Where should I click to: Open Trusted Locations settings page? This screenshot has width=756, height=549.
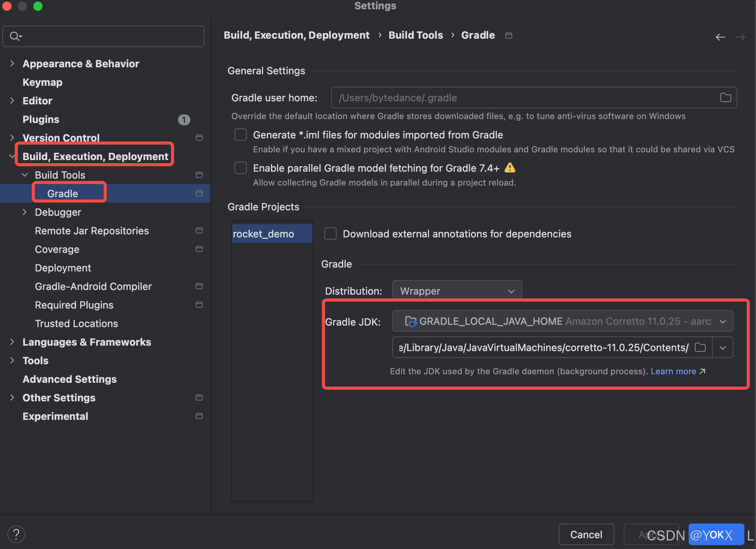(x=76, y=324)
